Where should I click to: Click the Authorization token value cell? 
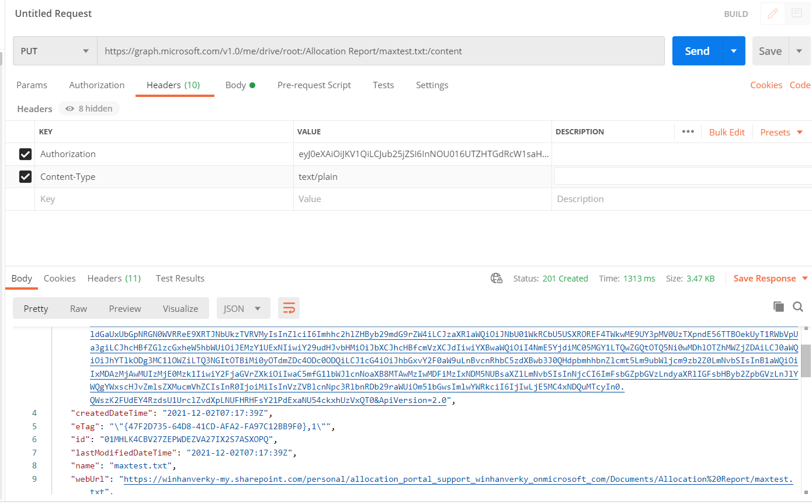coord(422,154)
